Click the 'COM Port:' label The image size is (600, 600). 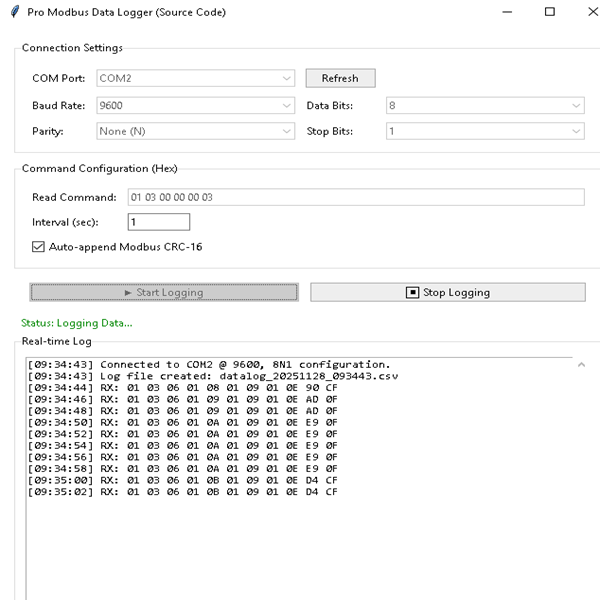pos(59,78)
